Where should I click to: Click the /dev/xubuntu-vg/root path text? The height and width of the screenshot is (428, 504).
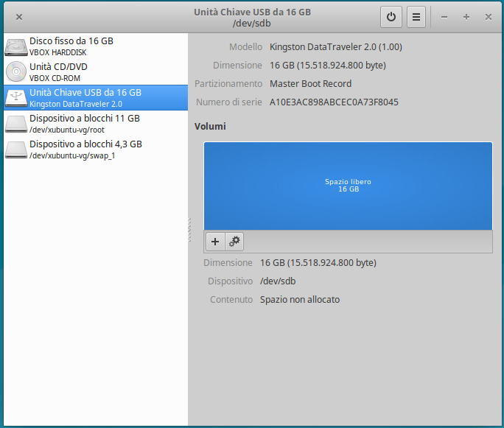click(67, 130)
